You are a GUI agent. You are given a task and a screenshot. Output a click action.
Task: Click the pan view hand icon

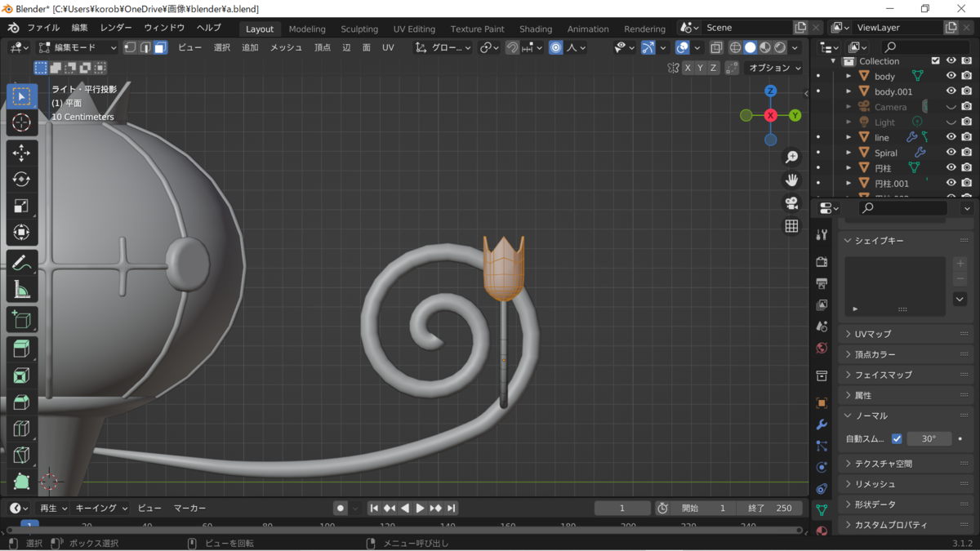pyautogui.click(x=791, y=180)
